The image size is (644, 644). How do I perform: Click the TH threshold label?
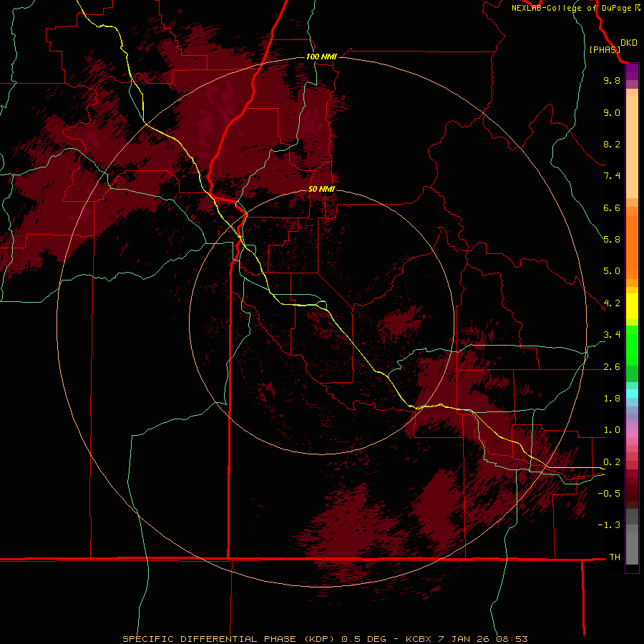[x=615, y=557]
